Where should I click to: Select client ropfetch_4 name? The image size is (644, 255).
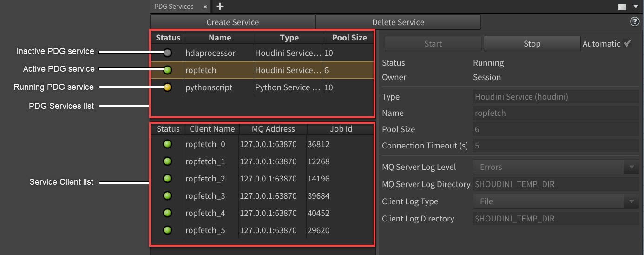coord(205,213)
